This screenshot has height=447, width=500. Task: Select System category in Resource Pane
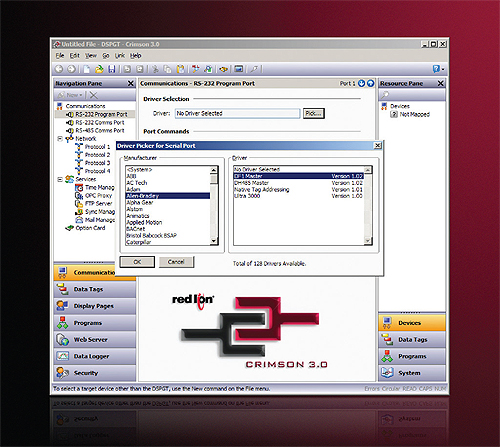[412, 373]
